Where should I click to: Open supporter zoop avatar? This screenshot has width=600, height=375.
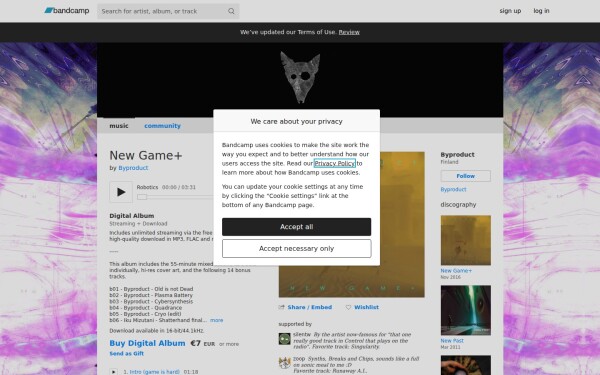[x=284, y=363]
